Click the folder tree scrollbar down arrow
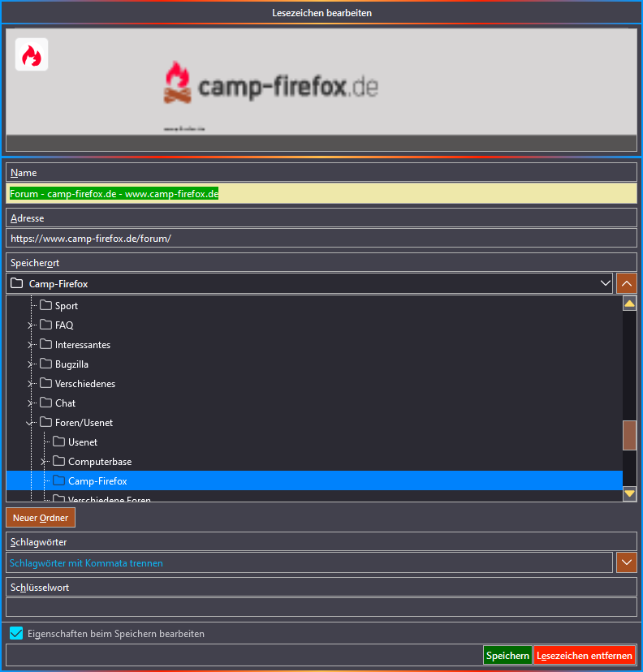Image resolution: width=643 pixels, height=672 pixels. pos(629,493)
